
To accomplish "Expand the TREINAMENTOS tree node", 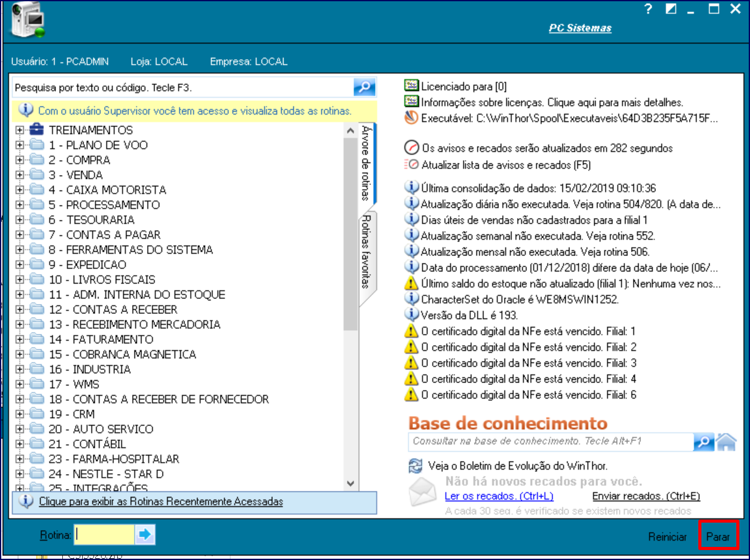I will 21,130.
